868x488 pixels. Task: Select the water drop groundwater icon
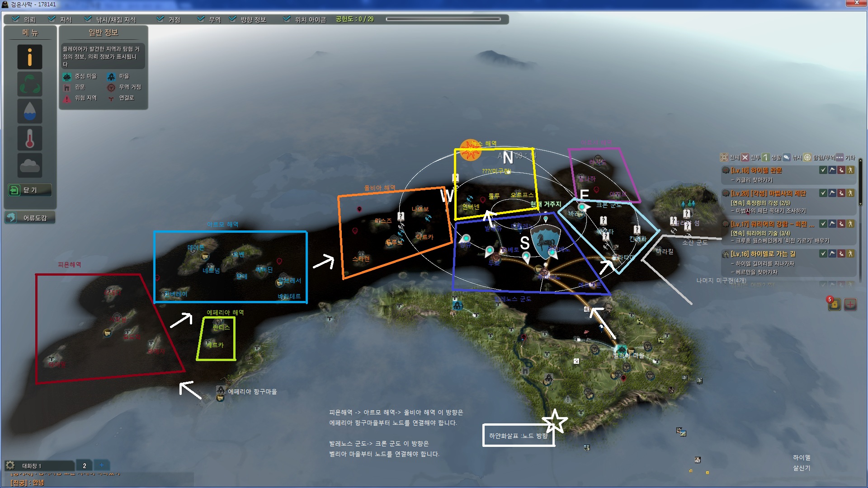tap(30, 111)
